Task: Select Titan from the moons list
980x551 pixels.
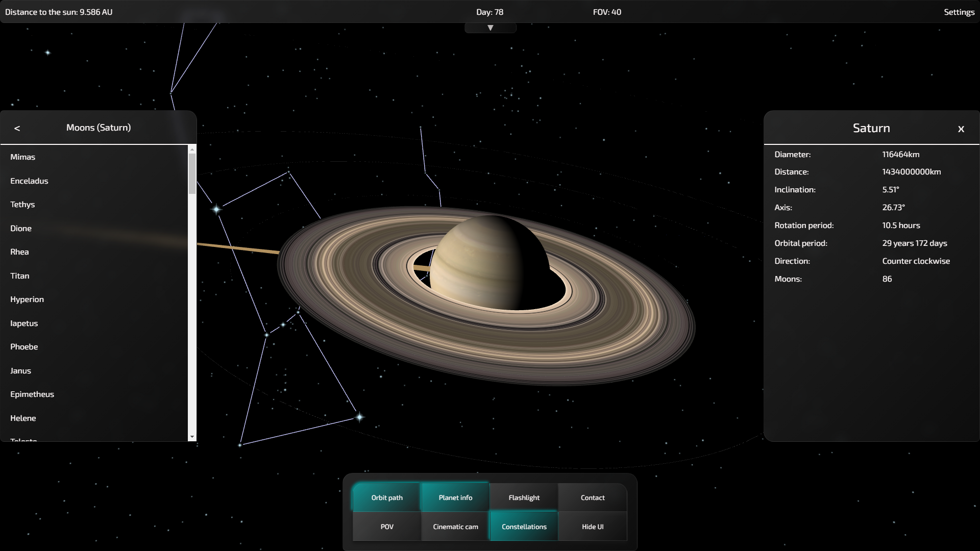Action: pyautogui.click(x=20, y=275)
